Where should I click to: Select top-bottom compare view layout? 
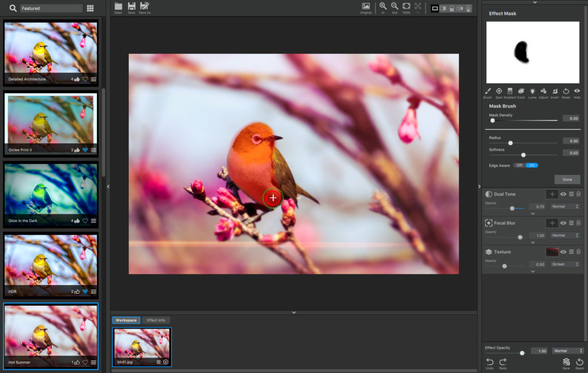451,8
